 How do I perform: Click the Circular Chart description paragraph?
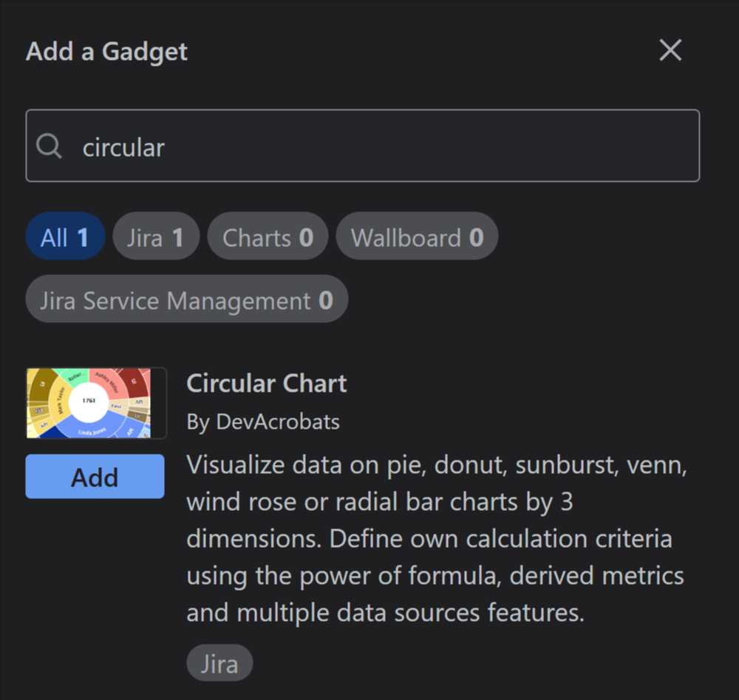[437, 538]
